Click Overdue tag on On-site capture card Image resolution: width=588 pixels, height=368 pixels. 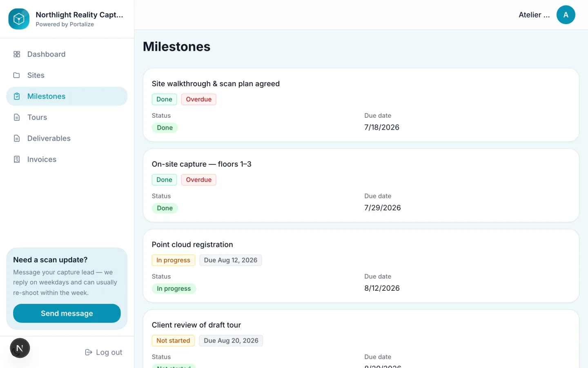coord(199,180)
